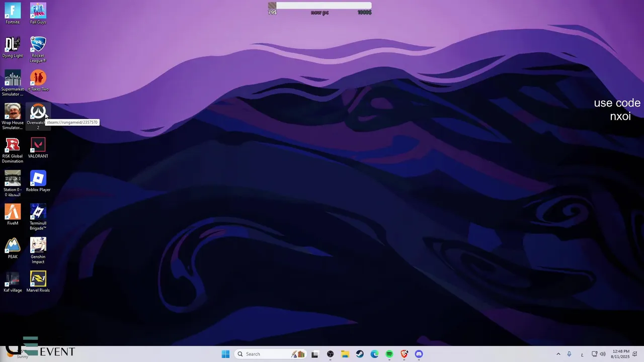644x362 pixels.
Task: Open the volume speaker tray icon
Action: 603,354
